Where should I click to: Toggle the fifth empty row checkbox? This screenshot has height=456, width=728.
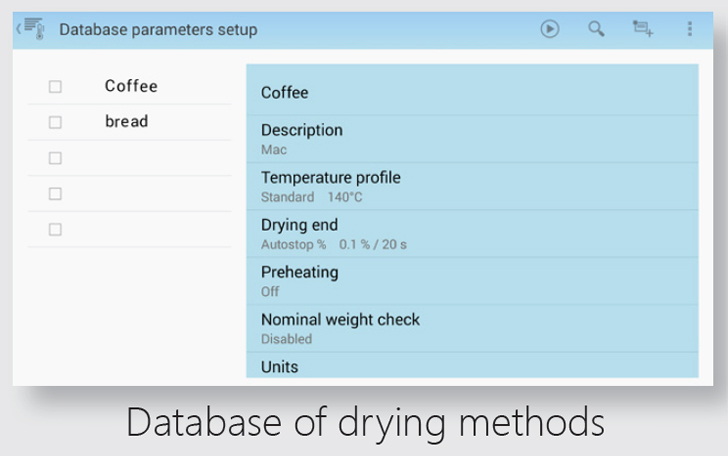coord(55,230)
